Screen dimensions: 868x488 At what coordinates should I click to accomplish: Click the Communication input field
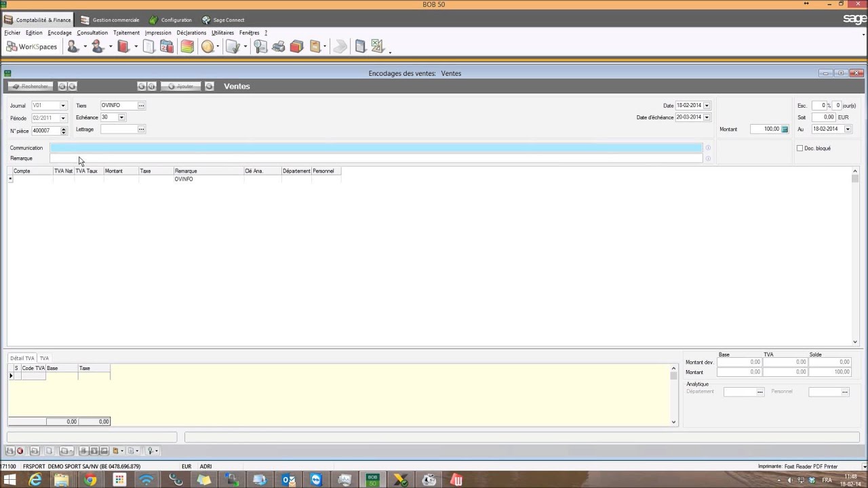(x=376, y=148)
